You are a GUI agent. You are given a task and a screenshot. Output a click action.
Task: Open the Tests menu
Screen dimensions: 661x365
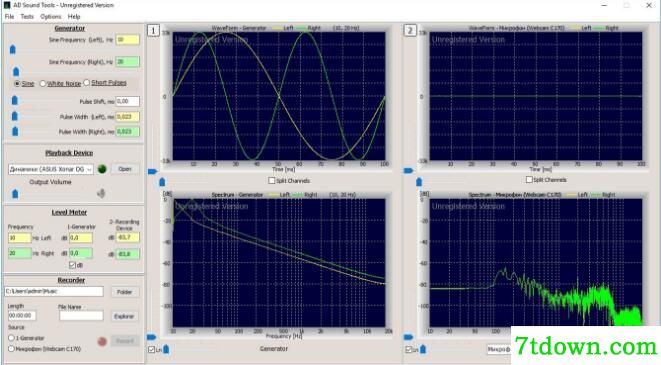27,16
